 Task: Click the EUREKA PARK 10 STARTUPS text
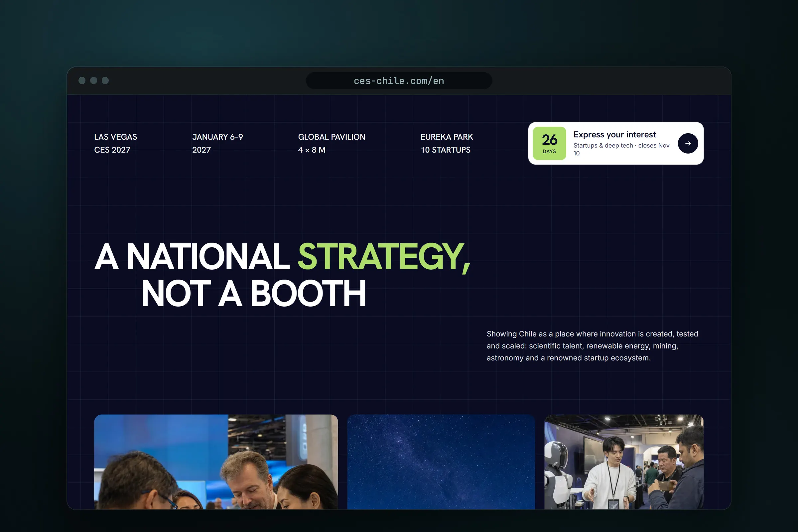click(x=447, y=143)
